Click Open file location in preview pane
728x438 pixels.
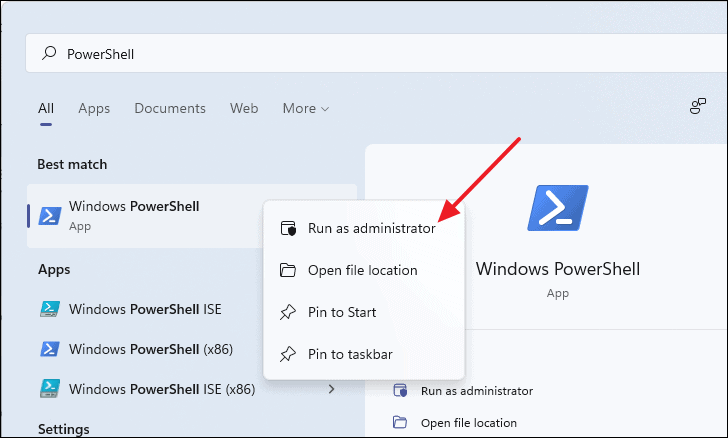point(469,423)
